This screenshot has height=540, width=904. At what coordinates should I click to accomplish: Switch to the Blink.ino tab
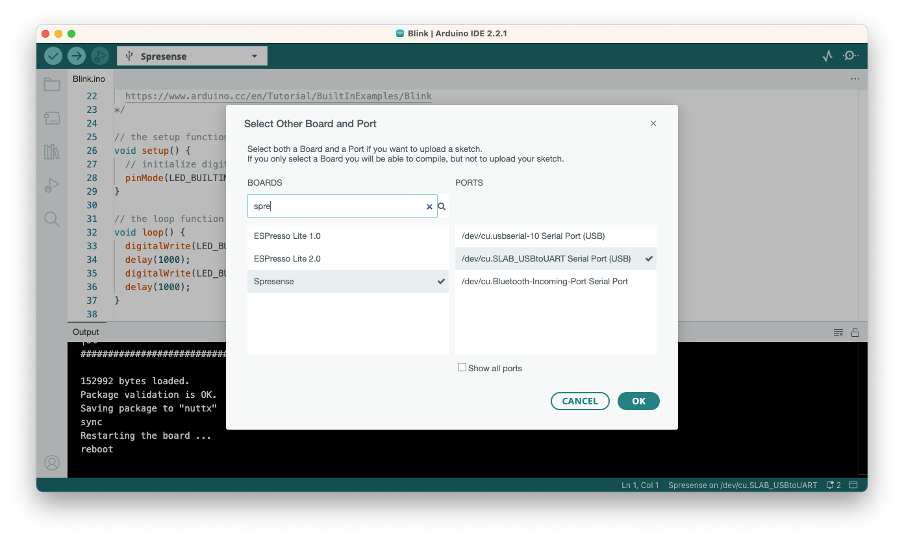(89, 79)
